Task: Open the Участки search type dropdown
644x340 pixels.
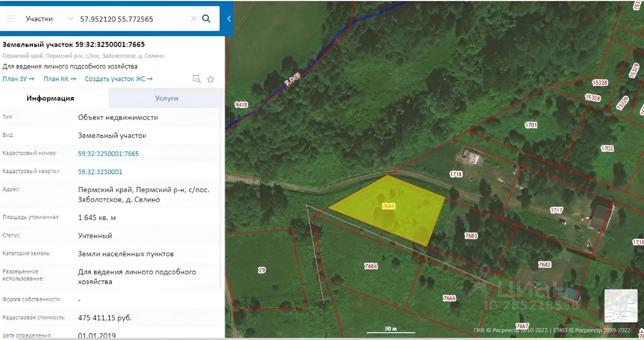Action: pos(49,19)
